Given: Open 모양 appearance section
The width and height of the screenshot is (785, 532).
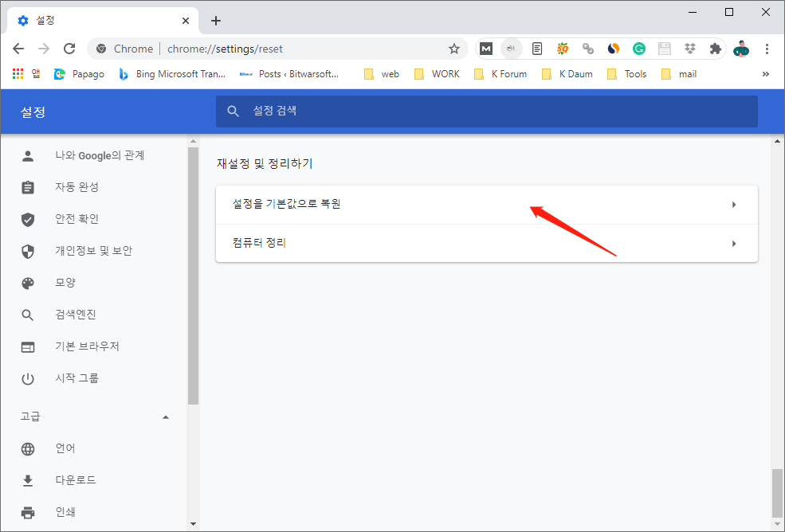Looking at the screenshot, I should pos(93,283).
